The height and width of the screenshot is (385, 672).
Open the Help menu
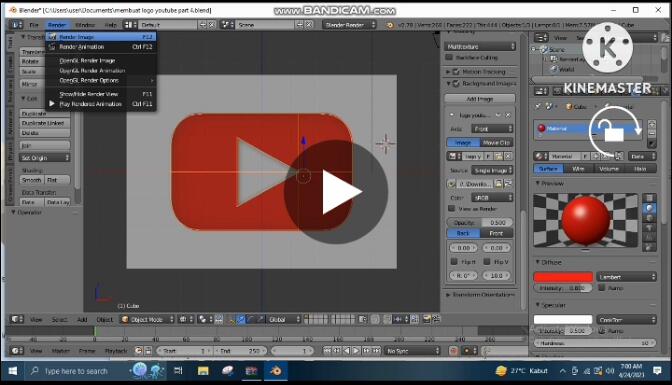tap(111, 25)
